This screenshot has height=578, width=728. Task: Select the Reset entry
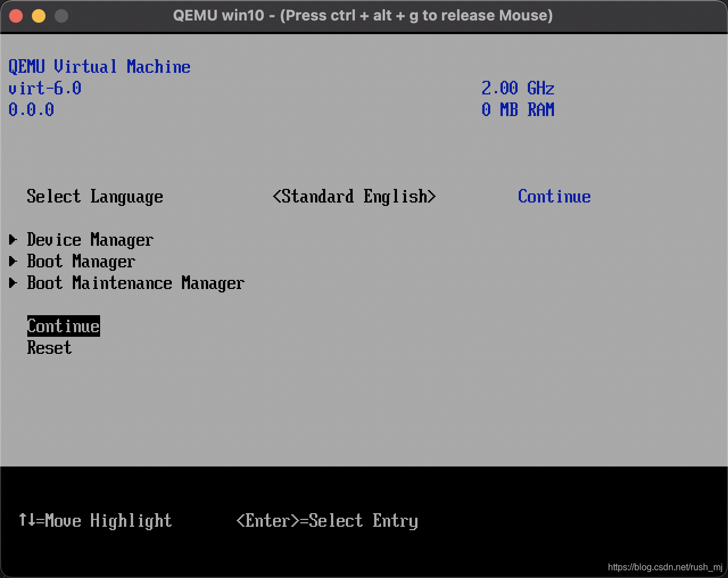tap(49, 348)
